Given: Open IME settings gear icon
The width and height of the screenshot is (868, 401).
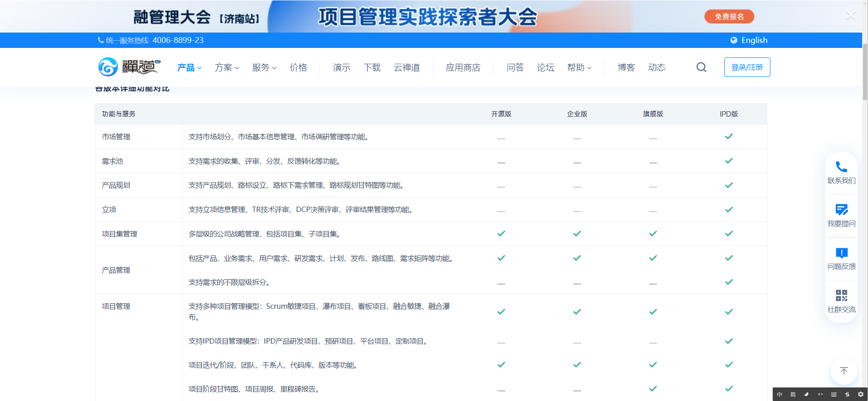Looking at the screenshot, I should click(x=861, y=394).
